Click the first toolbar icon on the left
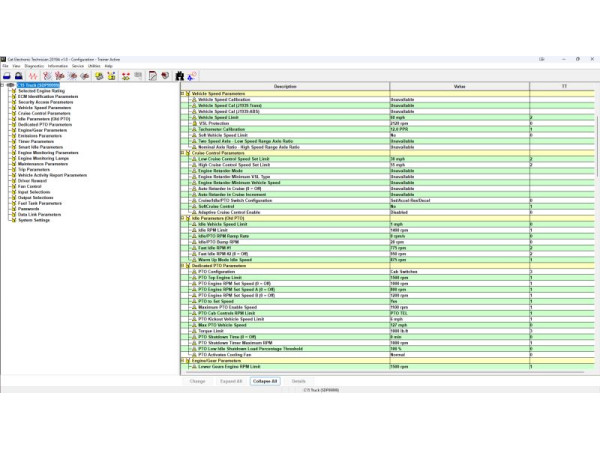 (x=7, y=76)
